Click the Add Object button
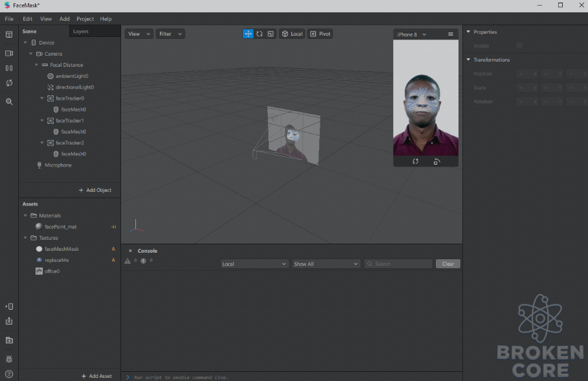This screenshot has width=588, height=381. [95, 190]
